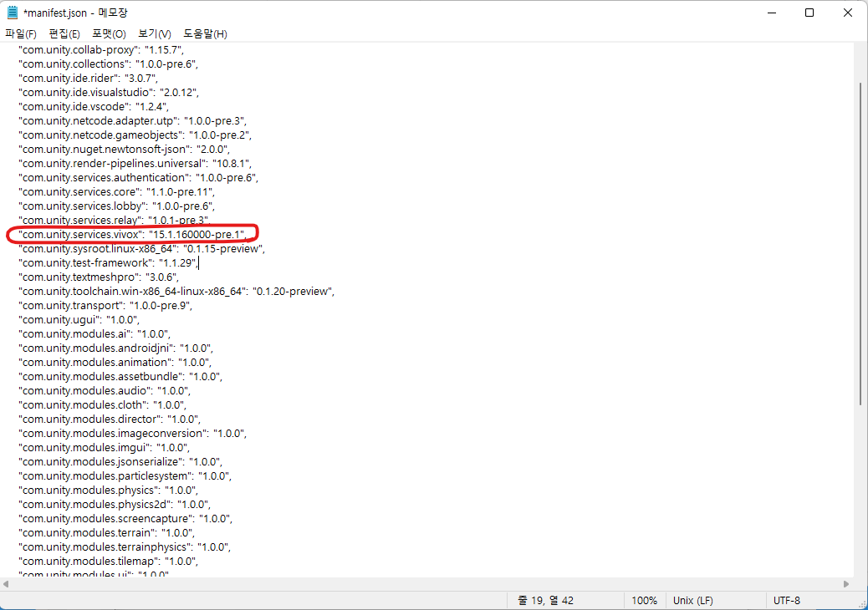868x610 pixels.
Task: Click the "com.unity.modules.physics" line
Action: click(109, 491)
